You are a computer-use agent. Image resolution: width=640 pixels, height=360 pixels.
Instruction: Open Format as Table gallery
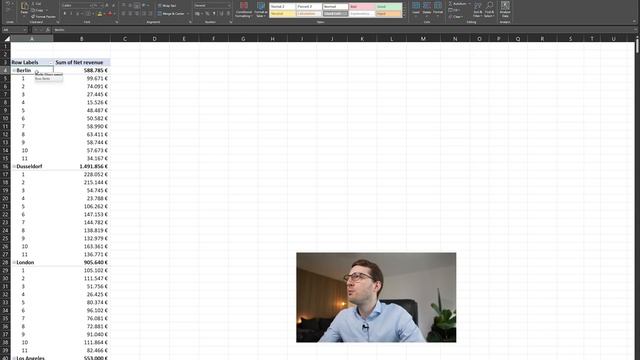click(261, 9)
